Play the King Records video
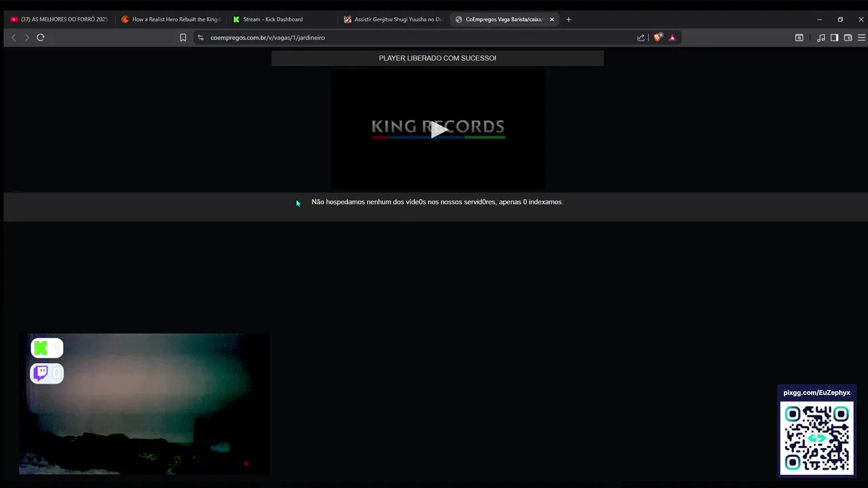The width and height of the screenshot is (868, 488). click(x=438, y=129)
